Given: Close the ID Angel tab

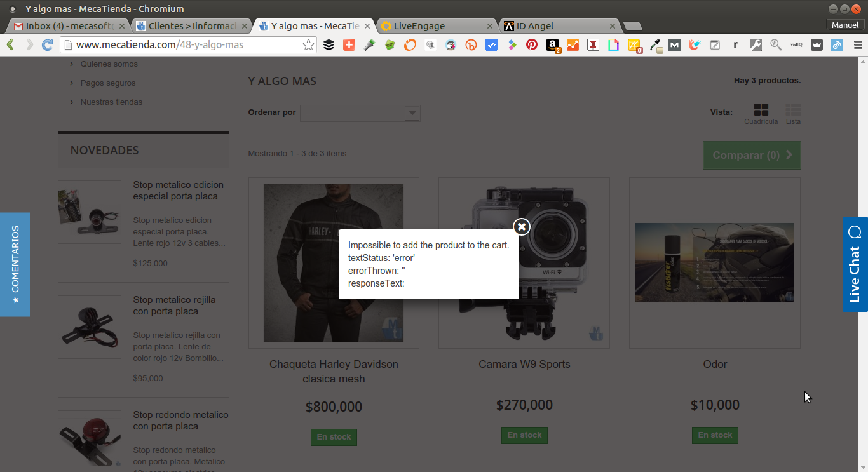Looking at the screenshot, I should [613, 26].
